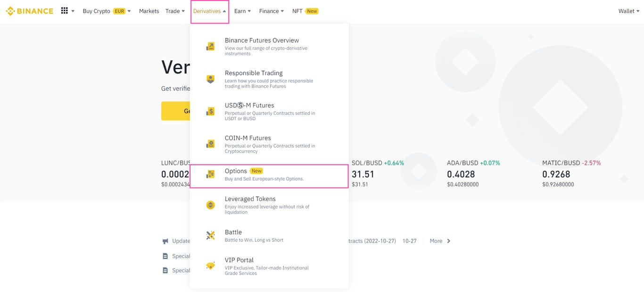Image resolution: width=644 pixels, height=292 pixels.
Task: Click the Binance logo
Action: (29, 10)
